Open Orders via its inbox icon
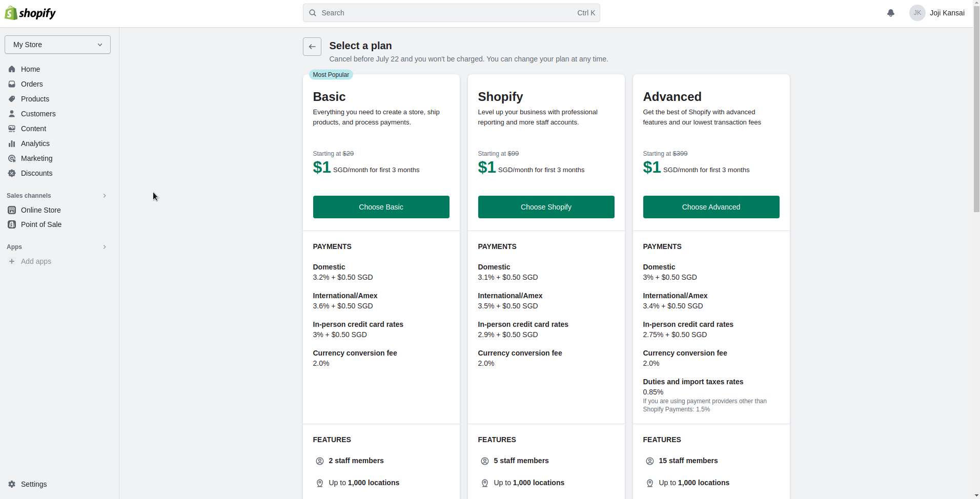980x499 pixels. (x=12, y=84)
